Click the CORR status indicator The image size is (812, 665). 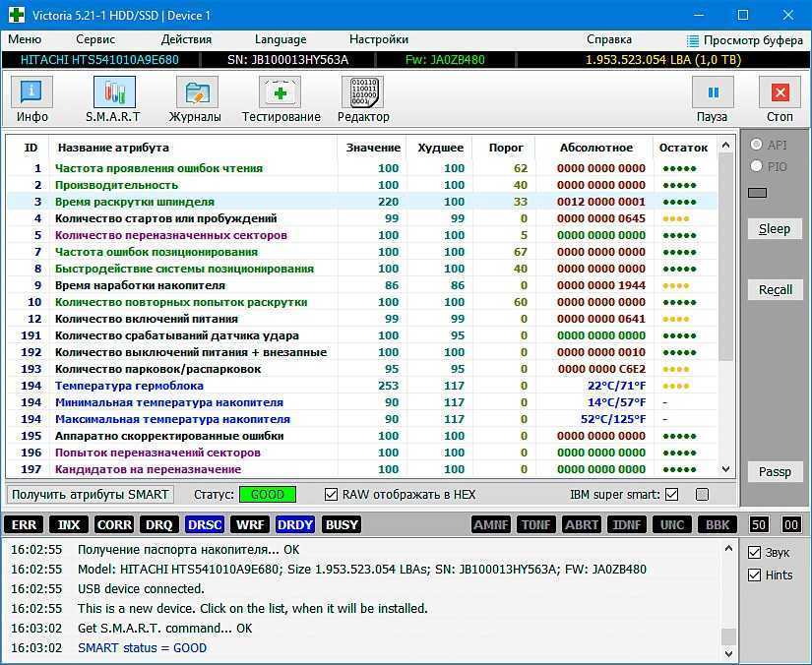pyautogui.click(x=114, y=524)
